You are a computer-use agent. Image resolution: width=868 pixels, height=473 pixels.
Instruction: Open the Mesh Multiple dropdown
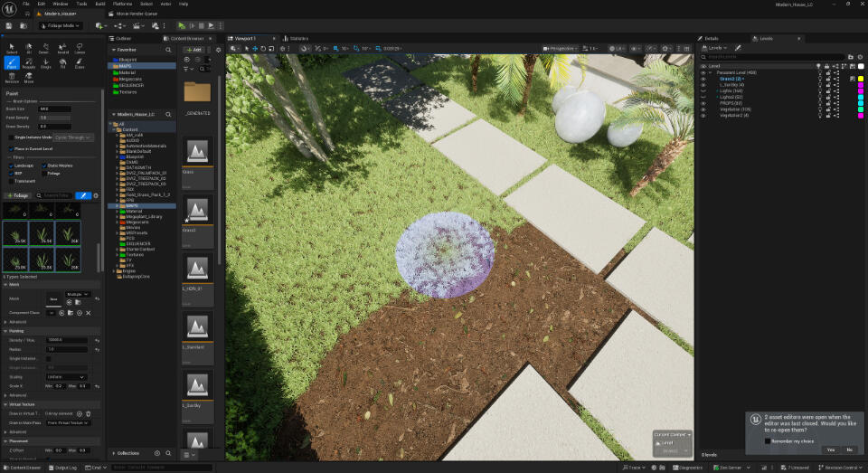(76, 294)
